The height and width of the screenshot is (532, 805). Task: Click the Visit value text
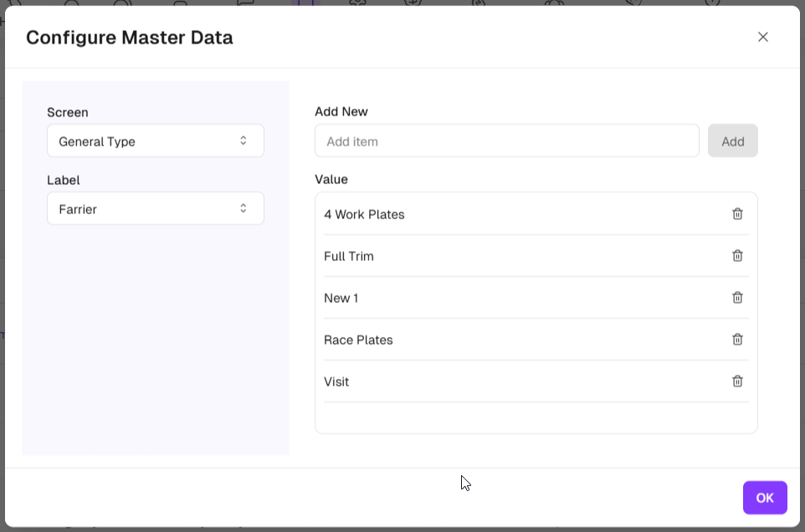(336, 382)
